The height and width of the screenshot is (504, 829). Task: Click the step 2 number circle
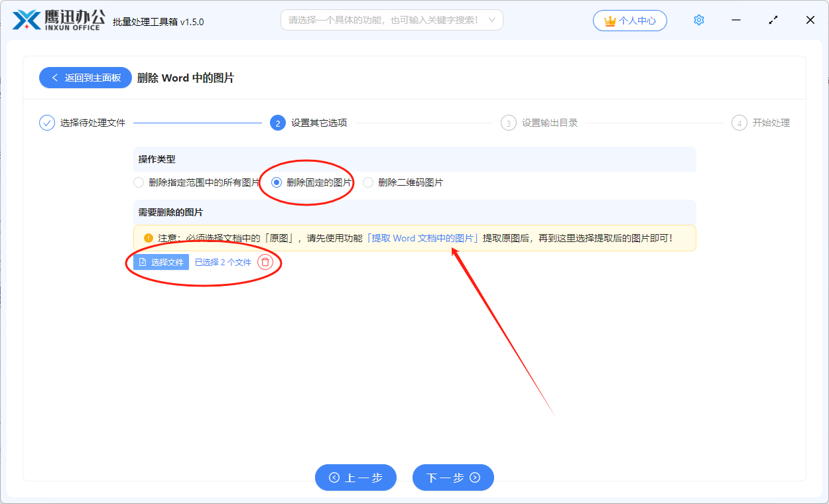(278, 123)
